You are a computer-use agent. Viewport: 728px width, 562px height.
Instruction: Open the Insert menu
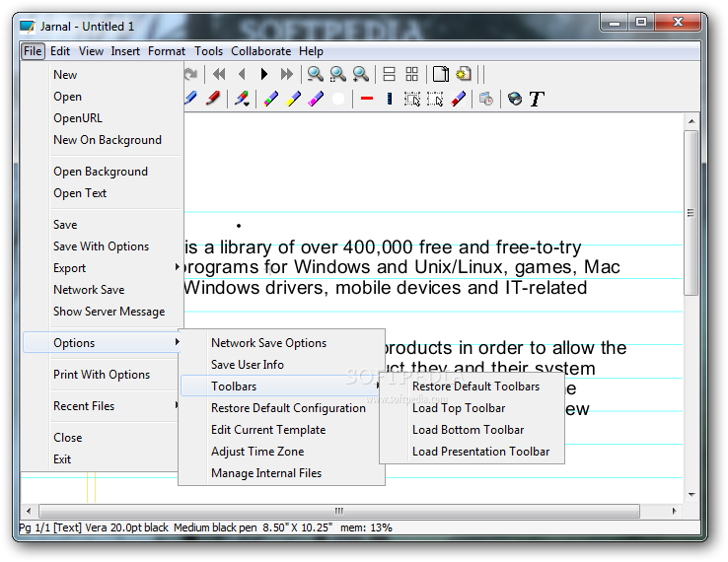[125, 51]
